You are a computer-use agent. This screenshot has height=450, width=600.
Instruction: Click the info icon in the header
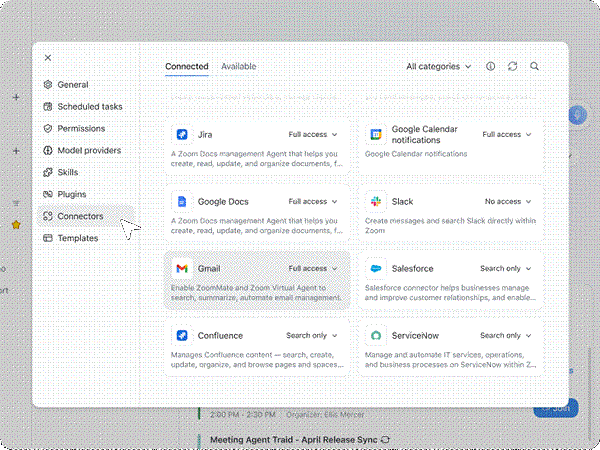[x=491, y=66]
